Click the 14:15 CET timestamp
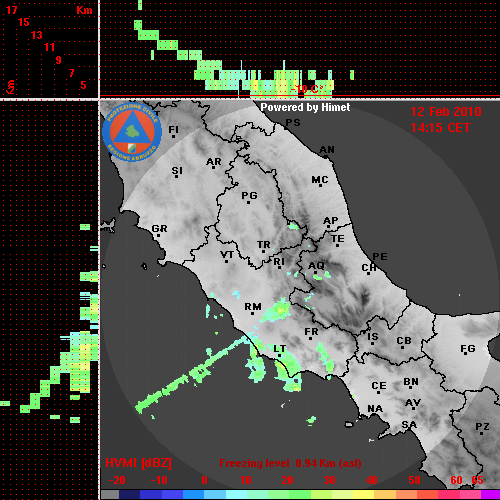500x500 pixels. [440, 128]
